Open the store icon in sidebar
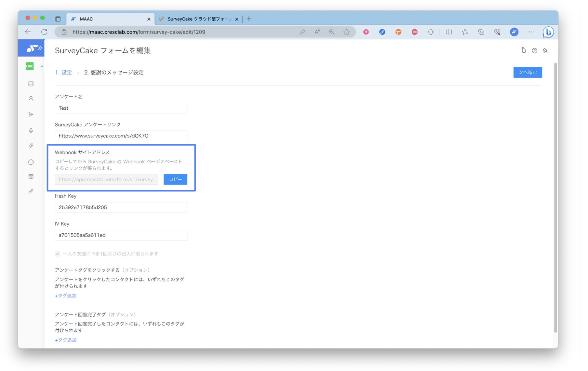This screenshot has width=588, height=371. pyautogui.click(x=31, y=177)
